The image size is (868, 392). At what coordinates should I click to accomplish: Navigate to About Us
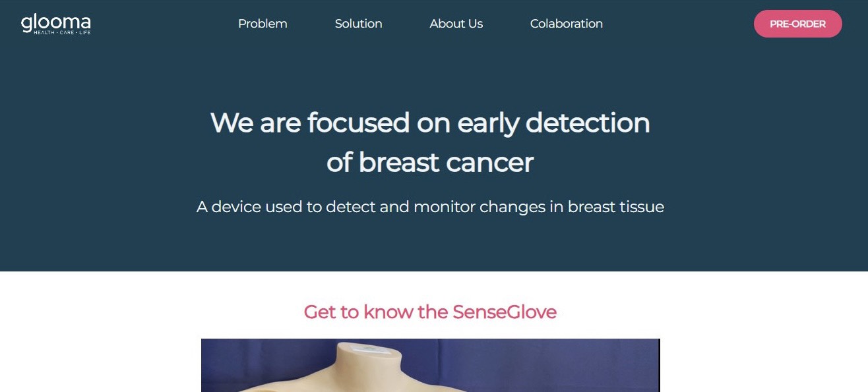pyautogui.click(x=456, y=24)
